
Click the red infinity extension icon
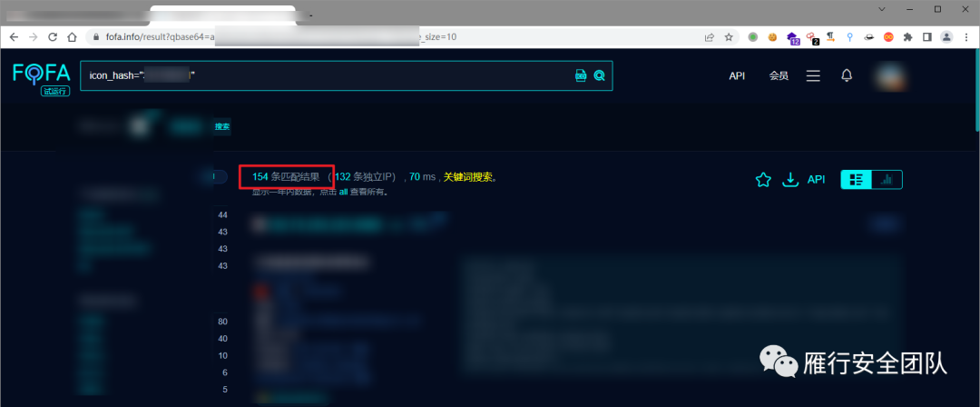point(888,37)
